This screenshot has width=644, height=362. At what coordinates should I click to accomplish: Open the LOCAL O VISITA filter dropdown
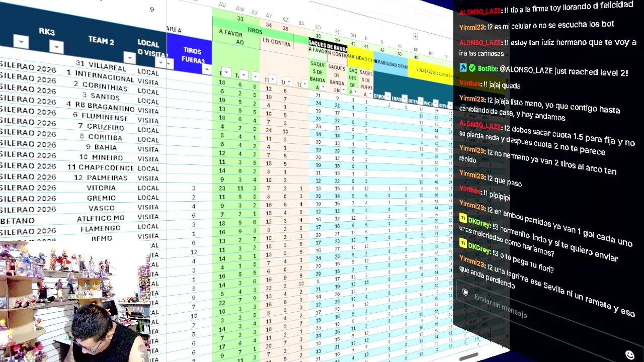(161, 63)
